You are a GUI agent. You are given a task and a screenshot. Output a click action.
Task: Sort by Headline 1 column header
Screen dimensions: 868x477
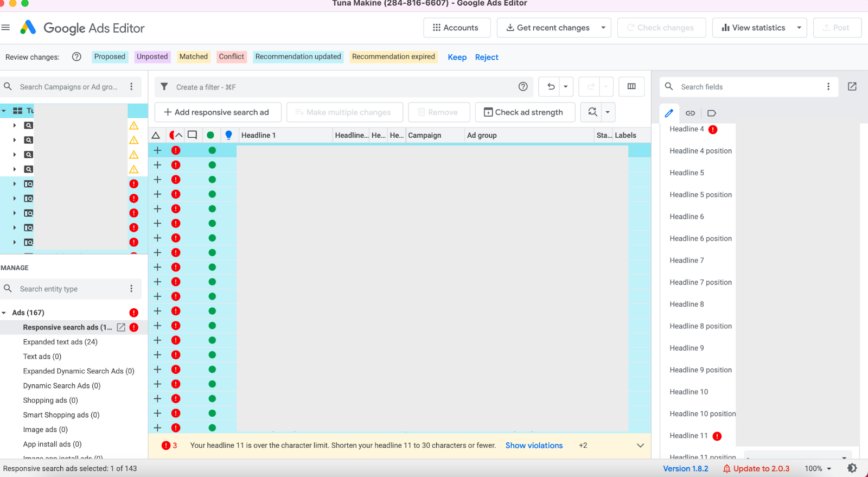284,135
